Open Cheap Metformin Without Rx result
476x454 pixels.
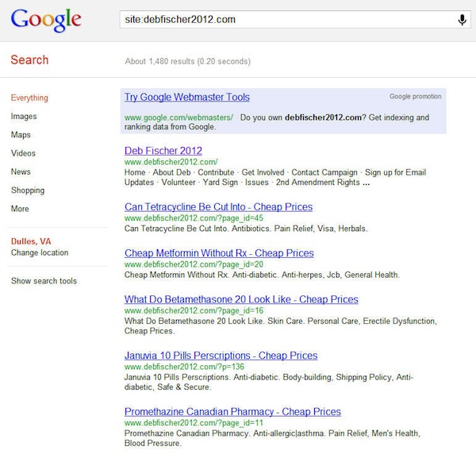point(219,253)
